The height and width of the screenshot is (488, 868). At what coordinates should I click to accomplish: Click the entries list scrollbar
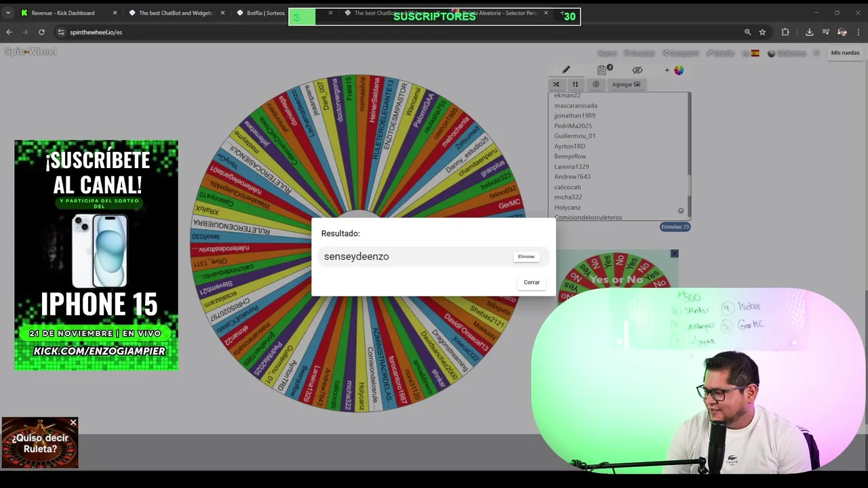click(x=689, y=156)
